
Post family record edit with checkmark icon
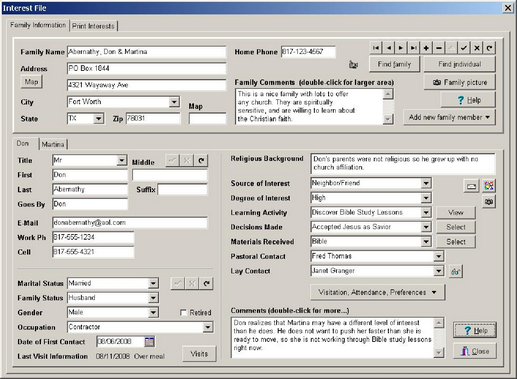(464, 48)
